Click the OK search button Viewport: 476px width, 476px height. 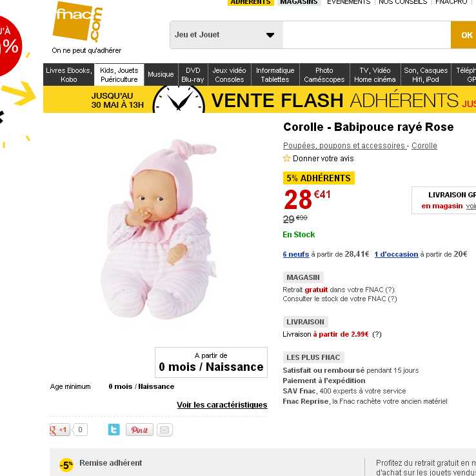(x=464, y=35)
